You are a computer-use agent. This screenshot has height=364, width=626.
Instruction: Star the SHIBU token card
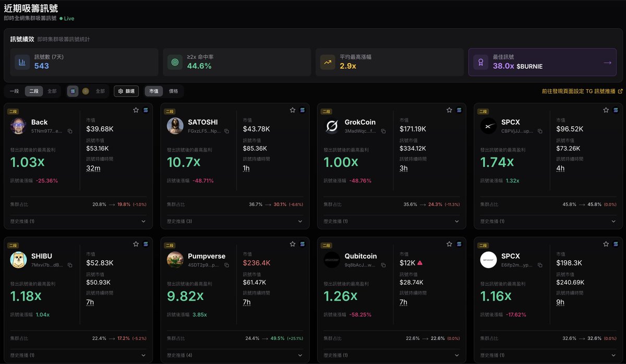136,244
